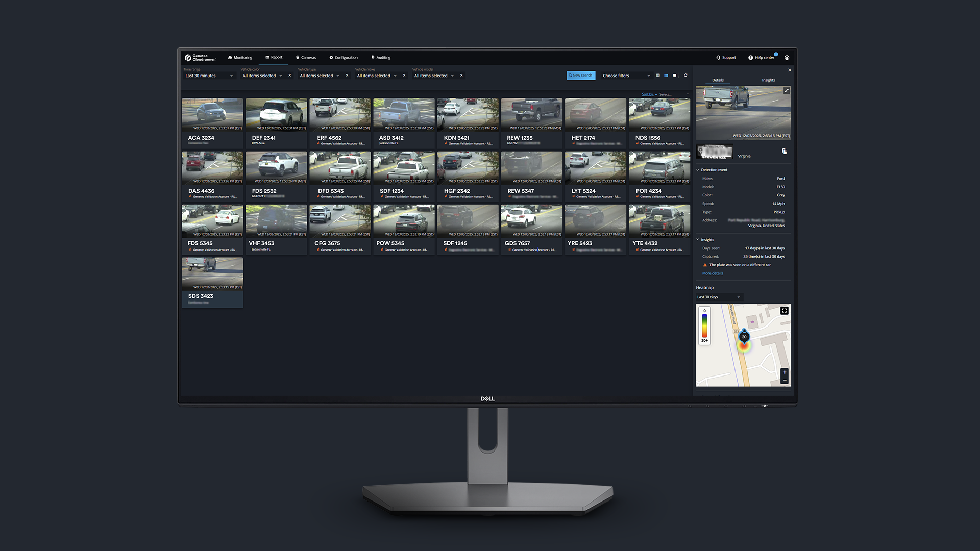Click the Sort by link
The image size is (980, 551).
(647, 94)
